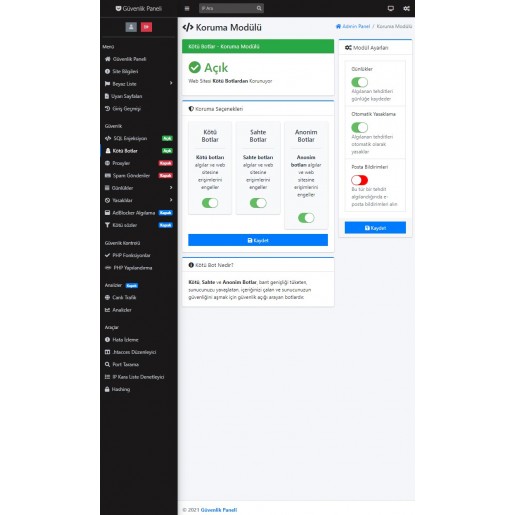Image resolution: width=515 pixels, height=515 pixels.
Task: Click the Kapalı badge next to Proxyler
Action: [x=166, y=163]
